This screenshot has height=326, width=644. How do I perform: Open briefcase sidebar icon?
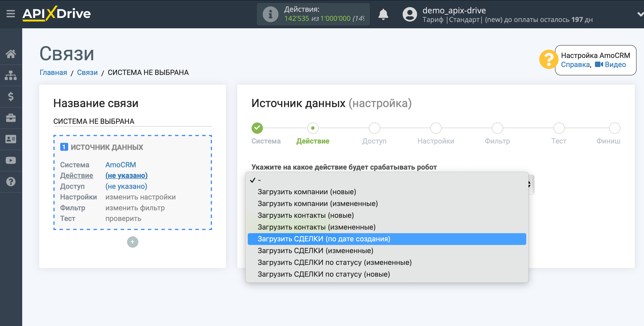(11, 118)
